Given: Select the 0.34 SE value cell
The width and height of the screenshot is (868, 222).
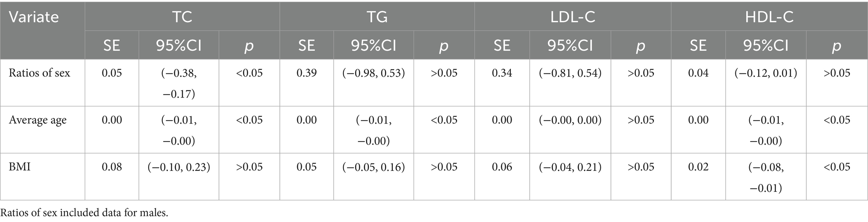Looking at the screenshot, I should pyautogui.click(x=502, y=73).
